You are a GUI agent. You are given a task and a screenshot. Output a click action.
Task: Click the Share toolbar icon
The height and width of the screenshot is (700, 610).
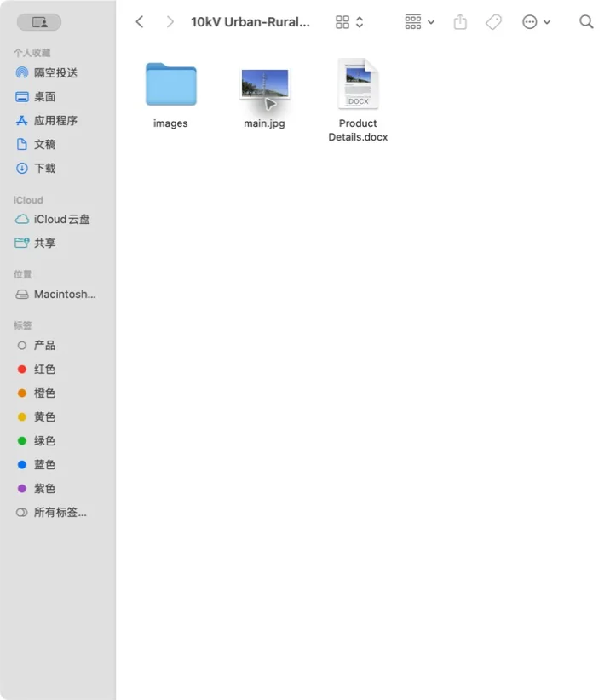coord(460,21)
